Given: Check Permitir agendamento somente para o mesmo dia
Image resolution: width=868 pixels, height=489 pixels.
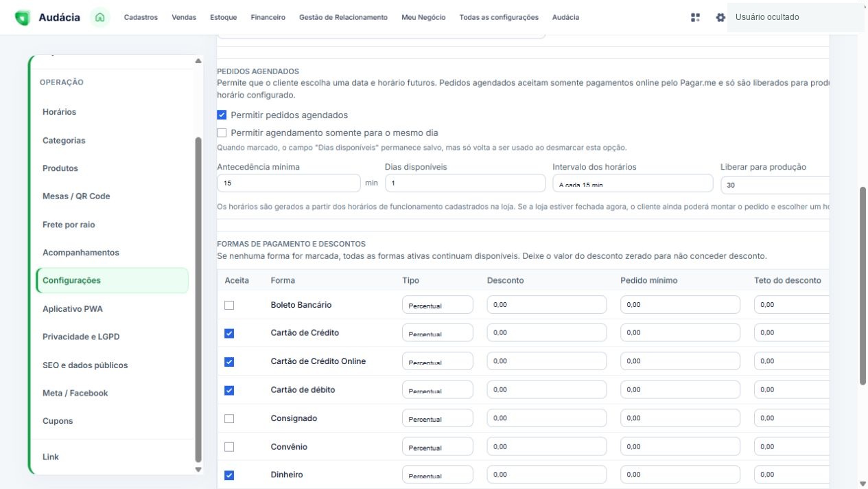Looking at the screenshot, I should (222, 133).
